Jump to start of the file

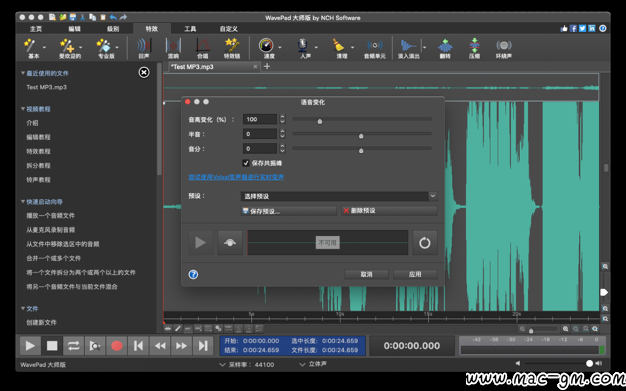(x=138, y=345)
